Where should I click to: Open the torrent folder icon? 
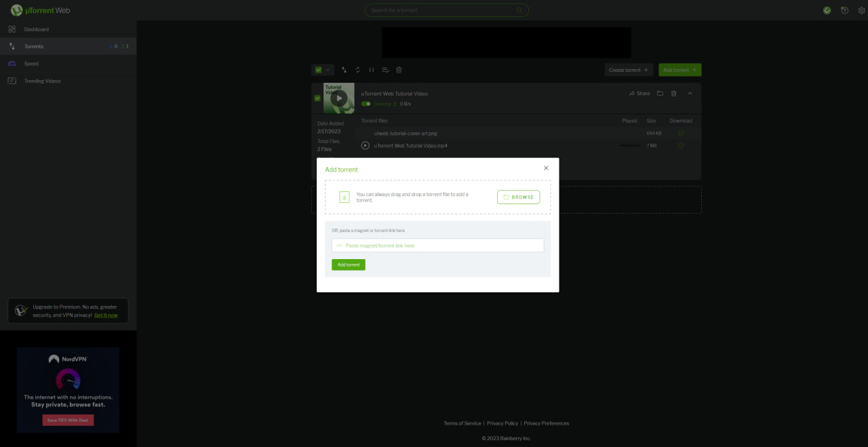(660, 94)
